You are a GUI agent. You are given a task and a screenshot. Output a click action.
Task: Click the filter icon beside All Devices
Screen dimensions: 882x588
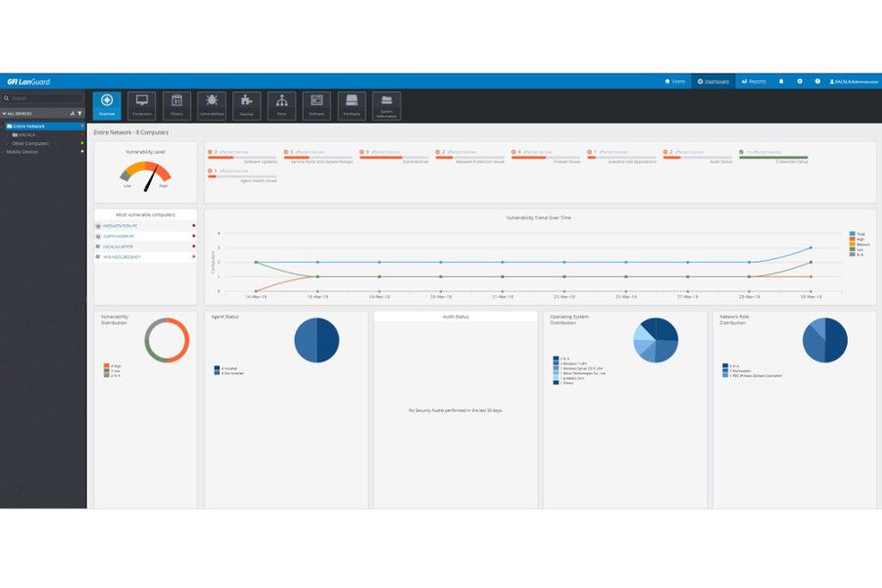click(x=79, y=114)
